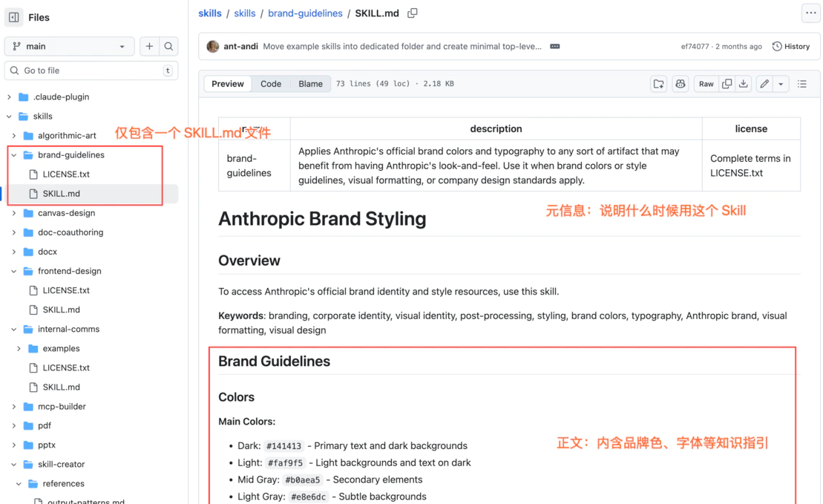Image resolution: width=823 pixels, height=504 pixels.
Task: Expand the canvas-design folder chevron
Action: click(14, 213)
